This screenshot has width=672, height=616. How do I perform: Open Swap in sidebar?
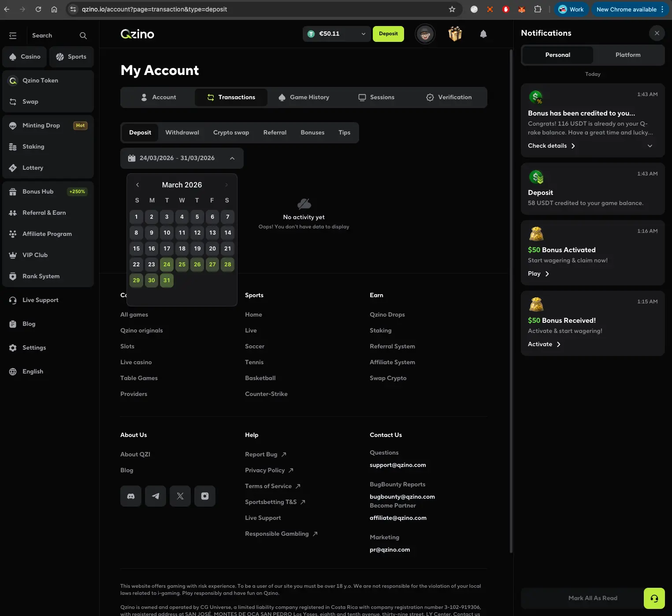pos(48,102)
